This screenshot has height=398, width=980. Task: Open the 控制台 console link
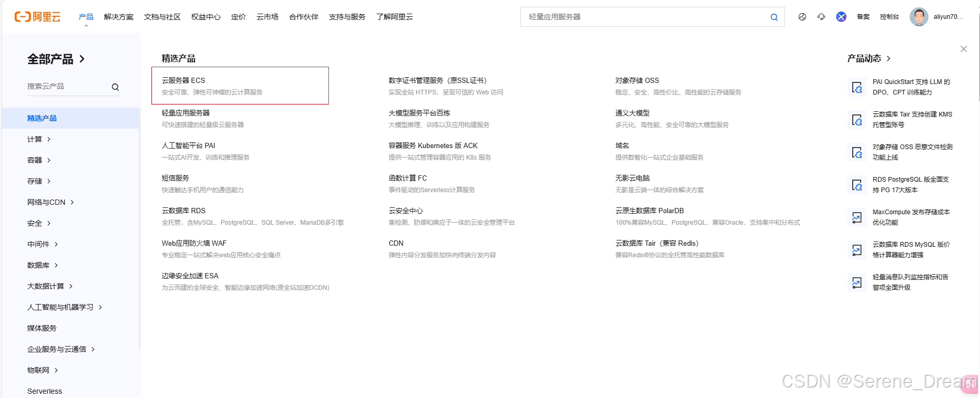click(x=890, y=17)
